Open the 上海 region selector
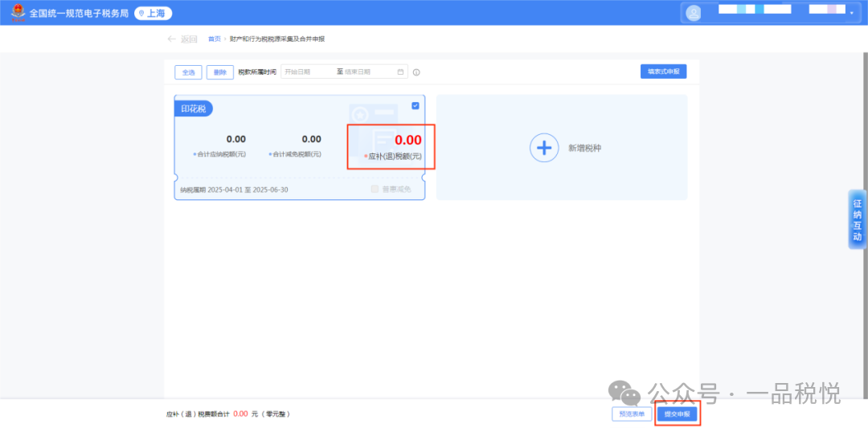The height and width of the screenshot is (428, 868). 153,14
